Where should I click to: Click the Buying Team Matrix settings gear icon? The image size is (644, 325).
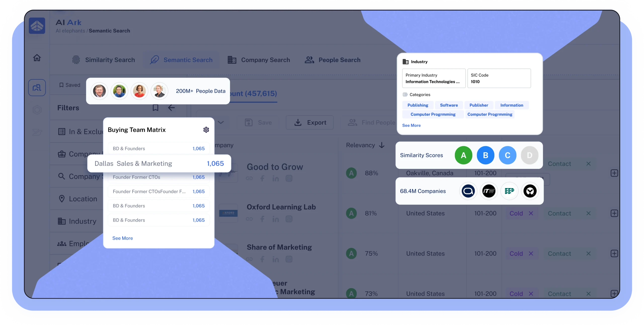[x=206, y=130]
